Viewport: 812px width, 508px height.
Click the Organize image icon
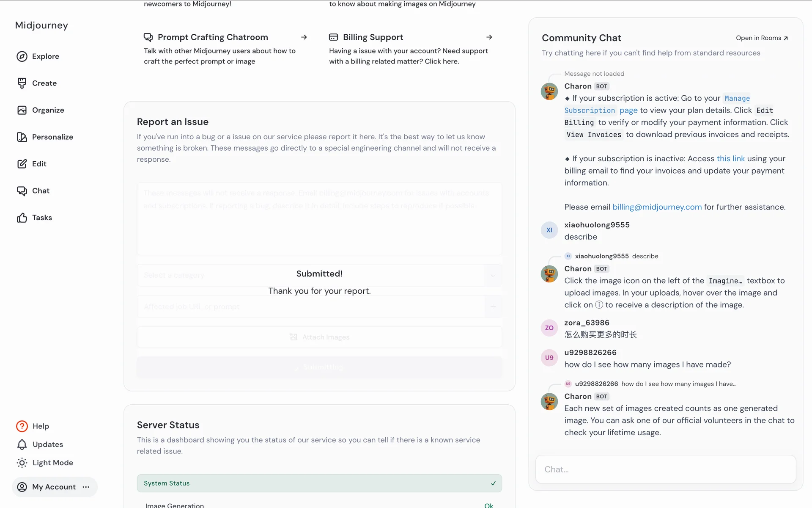coord(22,110)
